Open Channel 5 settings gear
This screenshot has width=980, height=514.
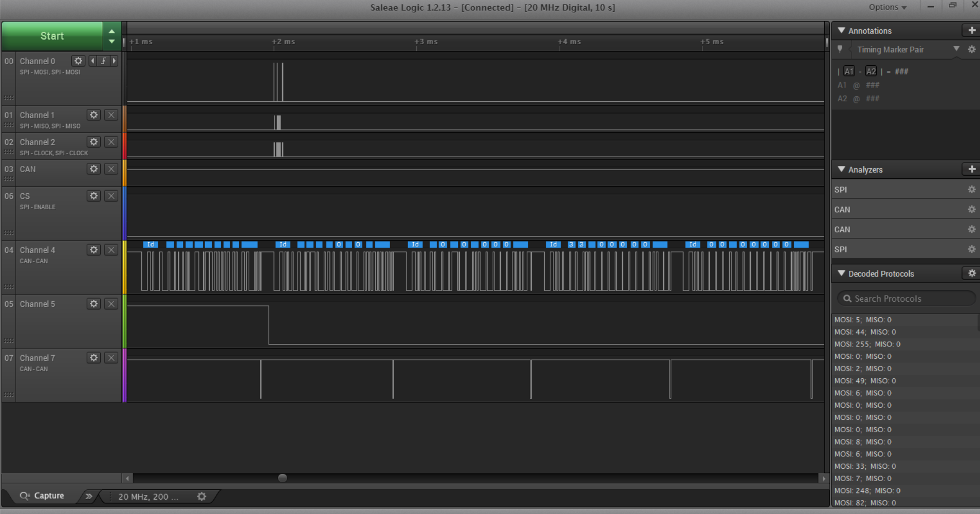click(94, 304)
